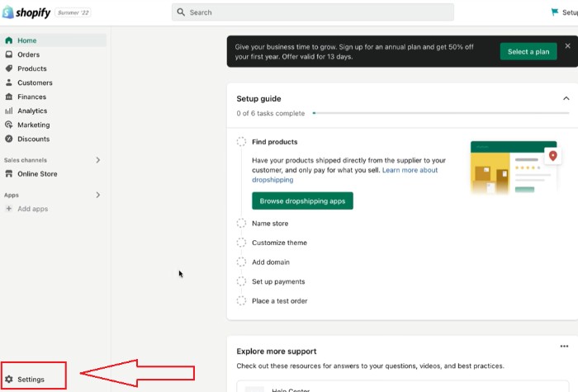Viewport: 578px width, 392px height.
Task: Click Add apps in sidebar
Action: 32,209
